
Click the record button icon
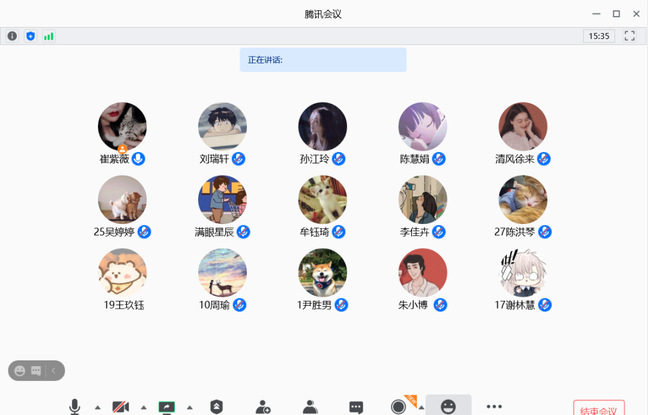[x=399, y=406]
